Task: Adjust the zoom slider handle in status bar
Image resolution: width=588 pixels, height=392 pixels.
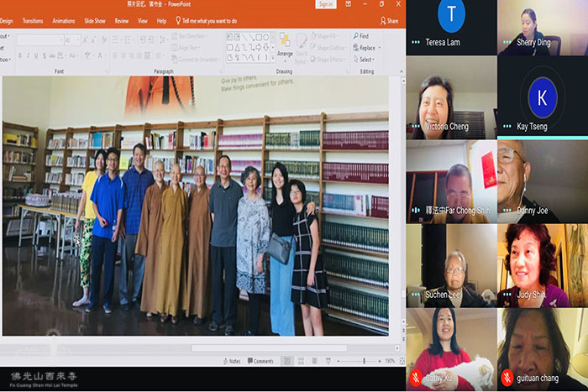Action: click(x=364, y=361)
